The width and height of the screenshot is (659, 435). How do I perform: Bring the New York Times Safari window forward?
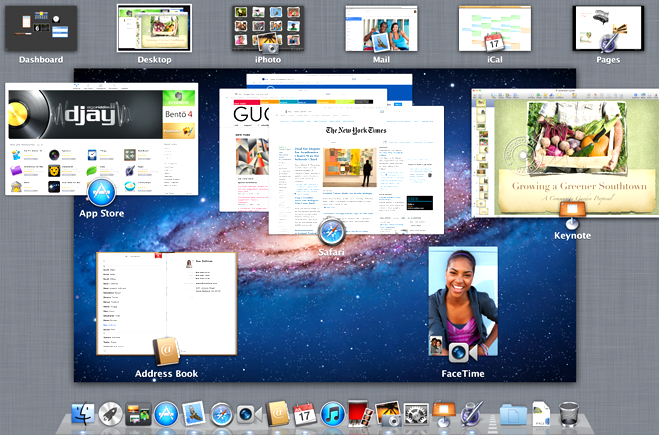coord(356,170)
